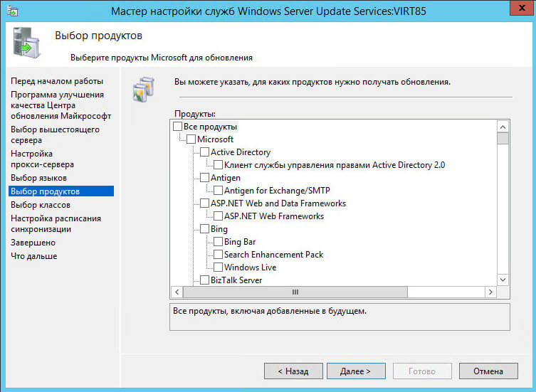Select the Antigen for Exchange/SMTP checkbox

(218, 191)
